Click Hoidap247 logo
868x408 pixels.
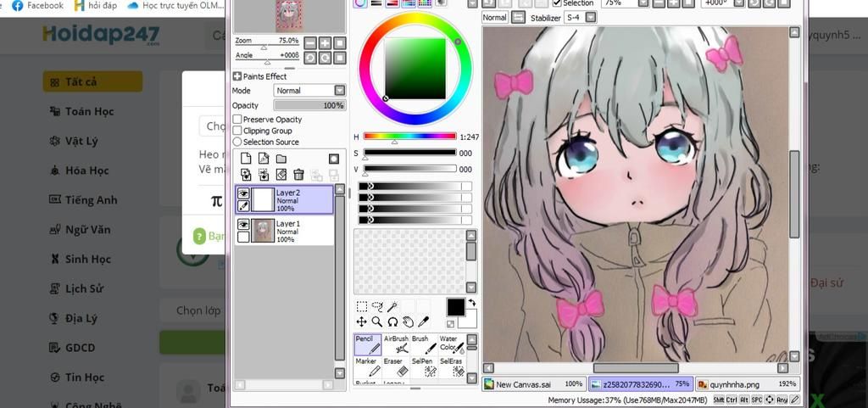(x=101, y=35)
